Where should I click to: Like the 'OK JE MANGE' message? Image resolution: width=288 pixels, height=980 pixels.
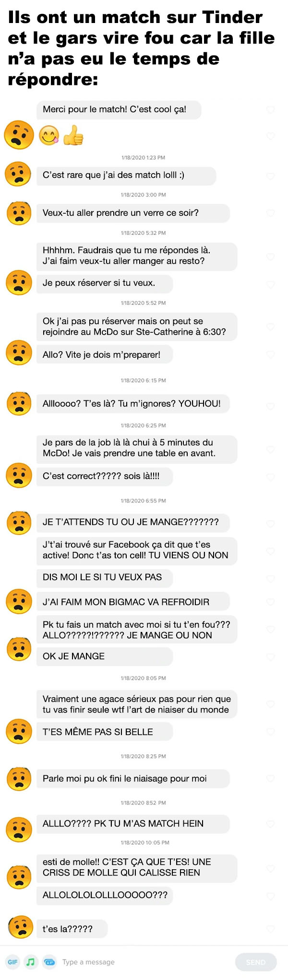coord(270,656)
